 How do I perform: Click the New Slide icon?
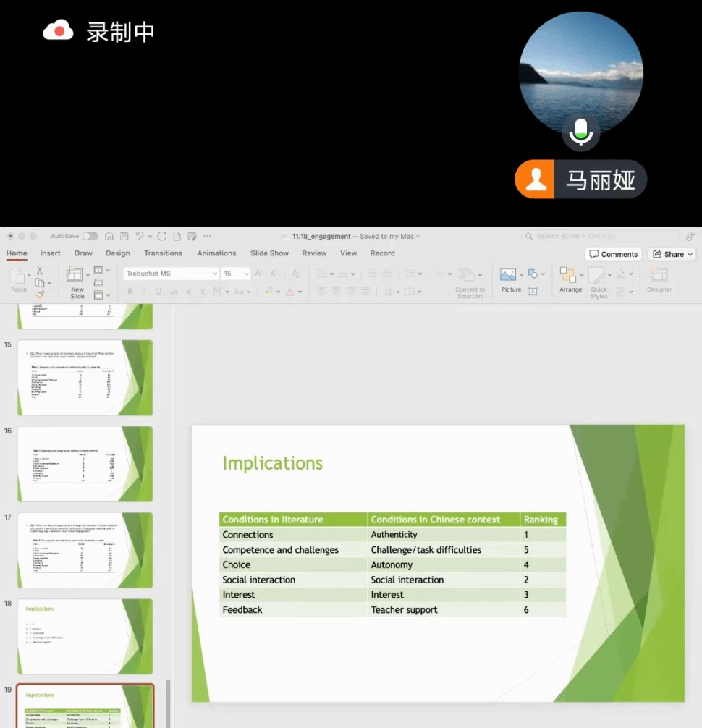click(75, 276)
